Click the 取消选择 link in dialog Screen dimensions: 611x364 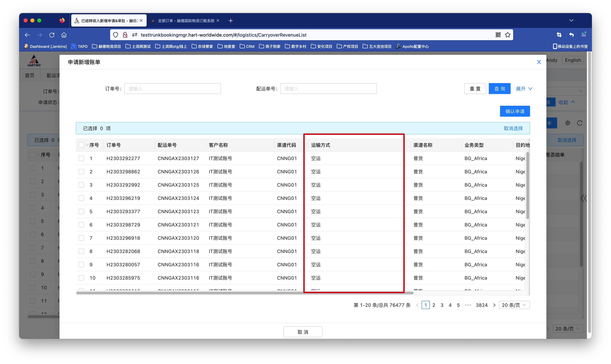pyautogui.click(x=513, y=128)
